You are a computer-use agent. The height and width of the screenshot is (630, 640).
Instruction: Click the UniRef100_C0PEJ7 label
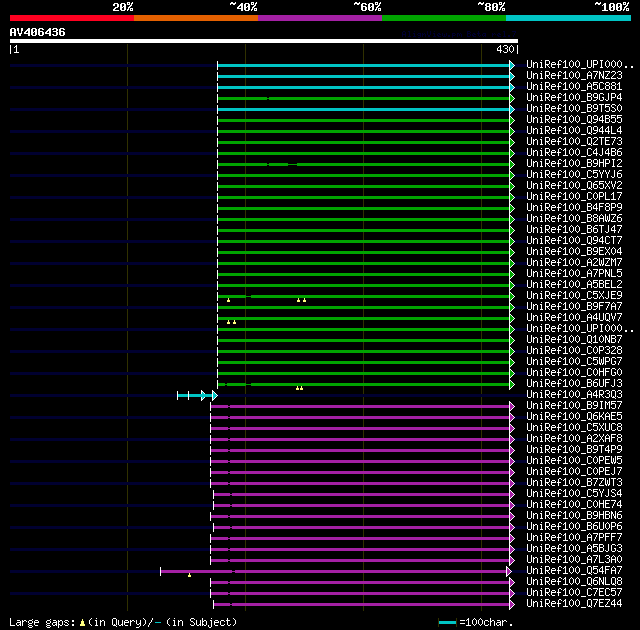tap(574, 472)
